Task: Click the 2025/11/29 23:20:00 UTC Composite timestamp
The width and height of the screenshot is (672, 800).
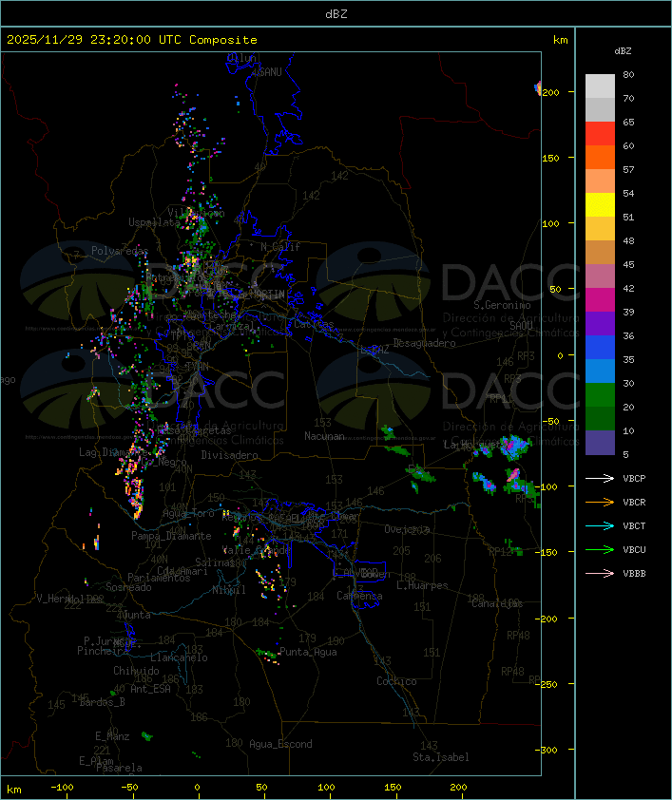Action: 132,39
